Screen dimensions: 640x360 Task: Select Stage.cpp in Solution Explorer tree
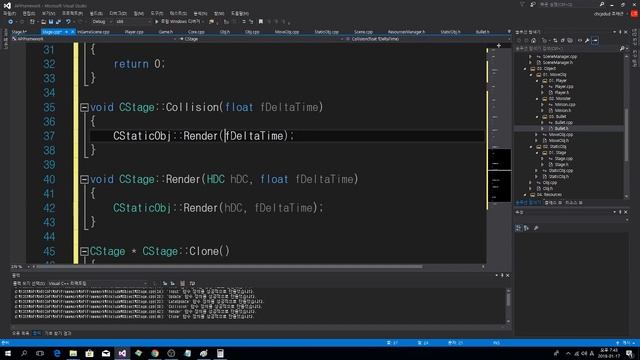tap(563, 158)
